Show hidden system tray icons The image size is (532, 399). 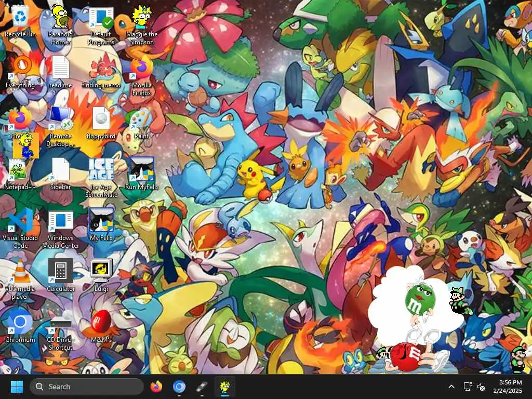tap(451, 387)
